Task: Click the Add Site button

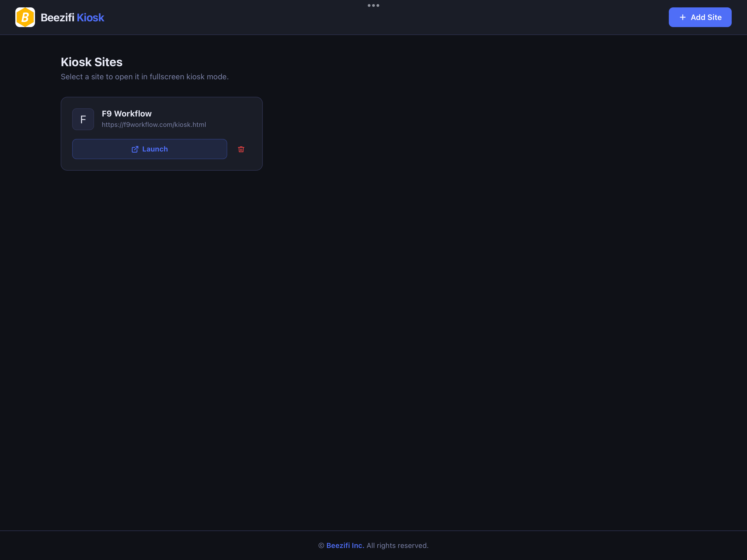Action: tap(700, 17)
